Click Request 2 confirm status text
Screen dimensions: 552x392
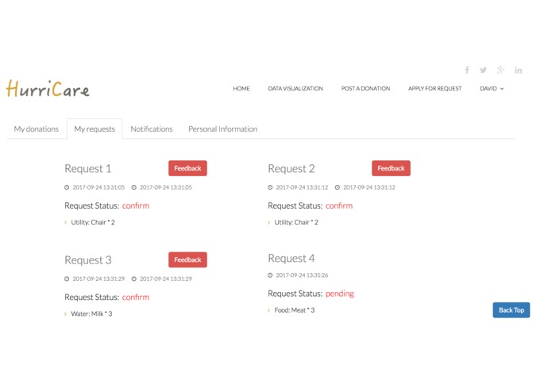click(339, 206)
